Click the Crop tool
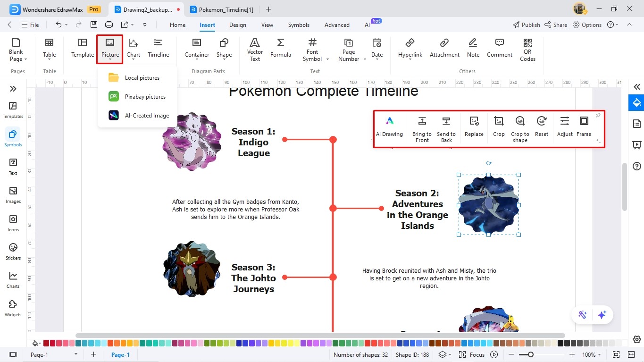644x362 pixels. coord(499,127)
